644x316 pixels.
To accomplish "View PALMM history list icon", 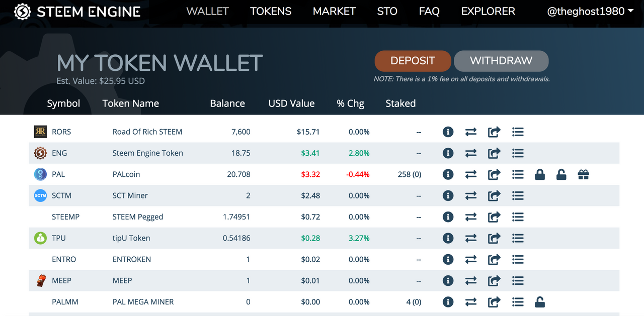I will coord(518,302).
